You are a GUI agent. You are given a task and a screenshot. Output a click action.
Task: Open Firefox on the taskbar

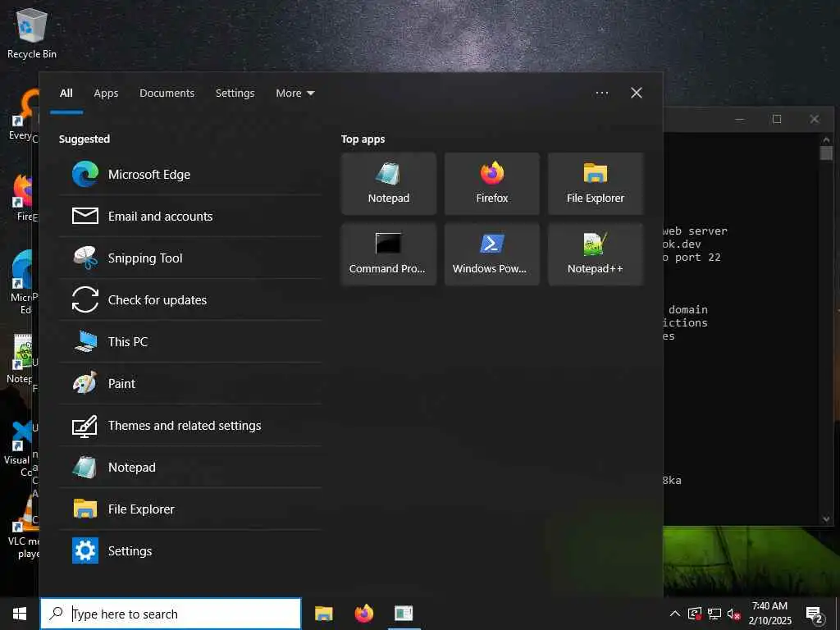tap(363, 614)
